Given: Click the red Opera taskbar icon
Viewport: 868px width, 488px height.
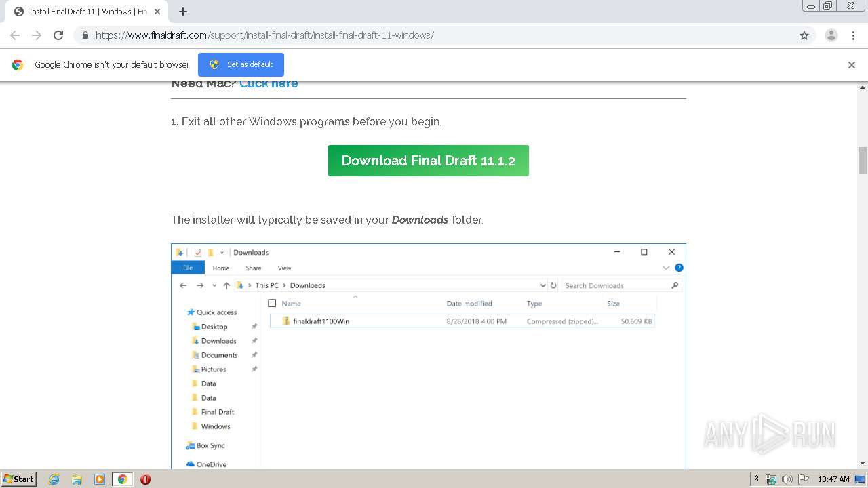Looking at the screenshot, I should (145, 479).
